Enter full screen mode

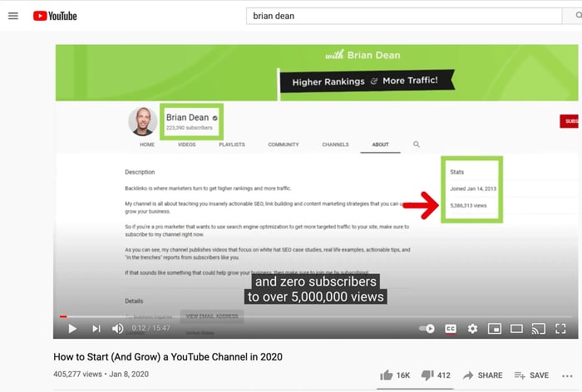(x=560, y=329)
